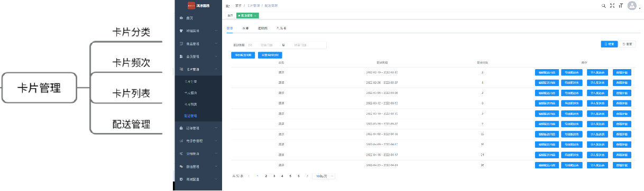Viewport: 644px width, 191px height.
Task: Close the green 配送管理 tag
Action: (255, 16)
